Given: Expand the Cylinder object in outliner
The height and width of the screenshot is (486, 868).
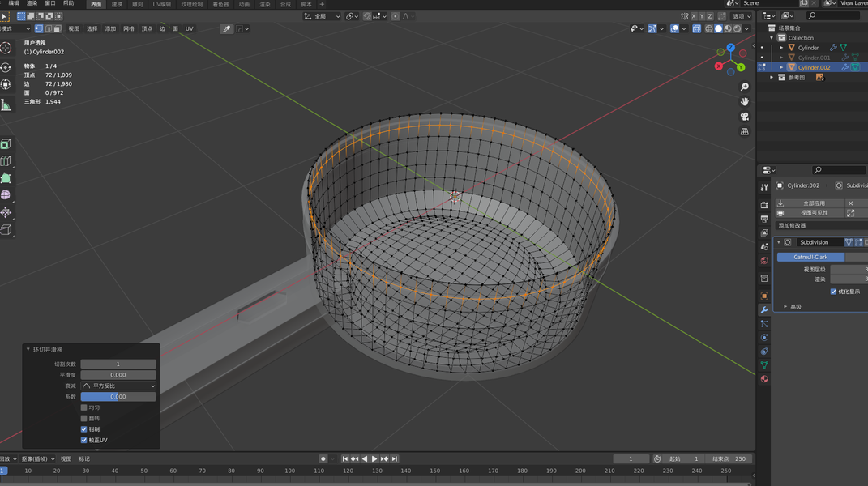Looking at the screenshot, I should click(x=781, y=48).
